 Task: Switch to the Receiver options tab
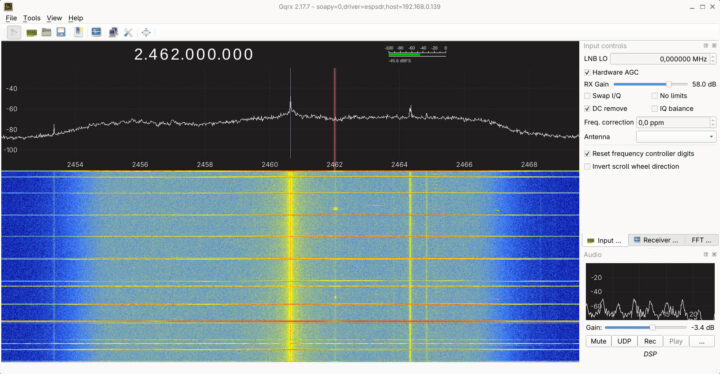click(656, 240)
